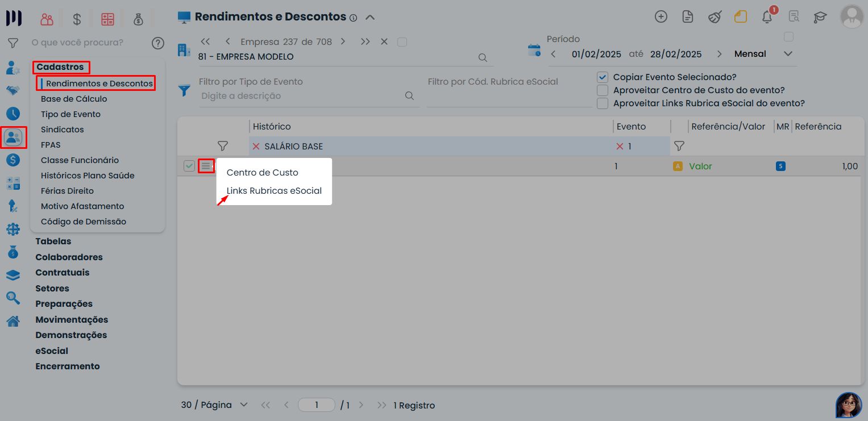This screenshot has height=421, width=868.
Task: Clear the SALÁRIO BASE Histórico filter
Action: (x=256, y=147)
